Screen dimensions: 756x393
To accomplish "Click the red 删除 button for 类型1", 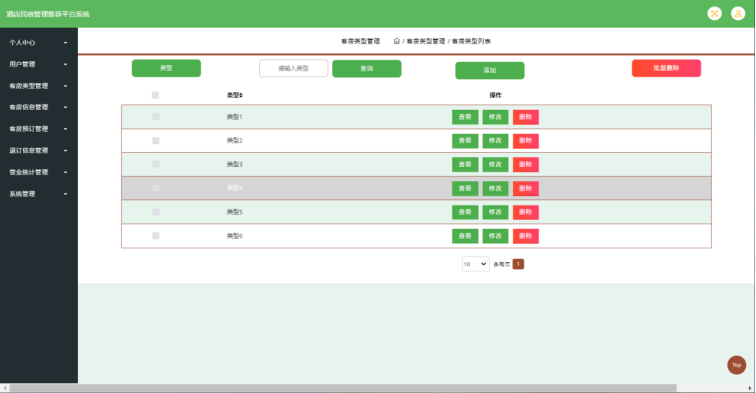I will pyautogui.click(x=526, y=117).
